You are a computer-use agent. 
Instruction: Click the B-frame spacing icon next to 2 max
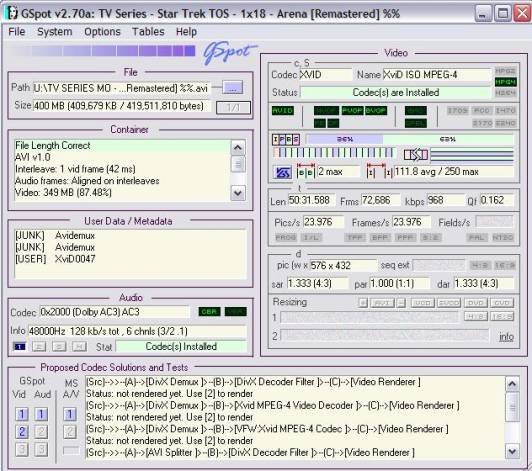click(306, 171)
